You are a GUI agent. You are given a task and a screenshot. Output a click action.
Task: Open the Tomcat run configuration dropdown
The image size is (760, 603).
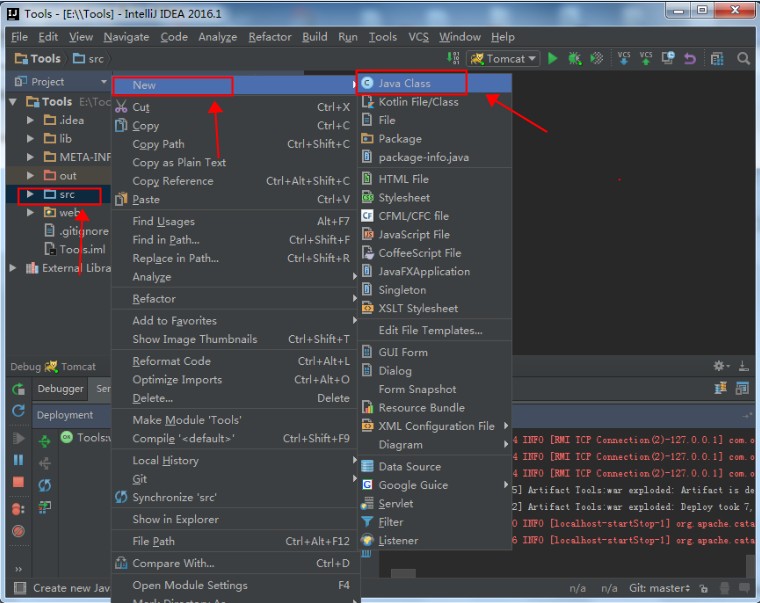pyautogui.click(x=503, y=59)
